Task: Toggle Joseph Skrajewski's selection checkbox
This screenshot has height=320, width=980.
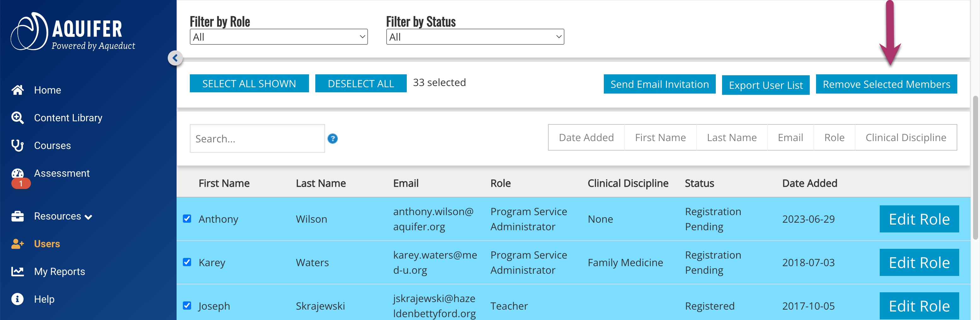Action: coord(187,306)
